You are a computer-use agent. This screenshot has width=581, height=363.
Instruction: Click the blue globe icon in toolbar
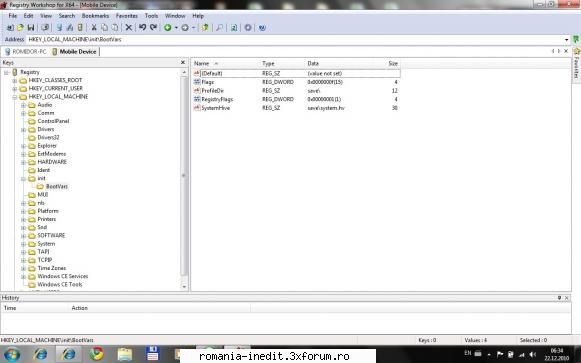pyautogui.click(x=262, y=27)
